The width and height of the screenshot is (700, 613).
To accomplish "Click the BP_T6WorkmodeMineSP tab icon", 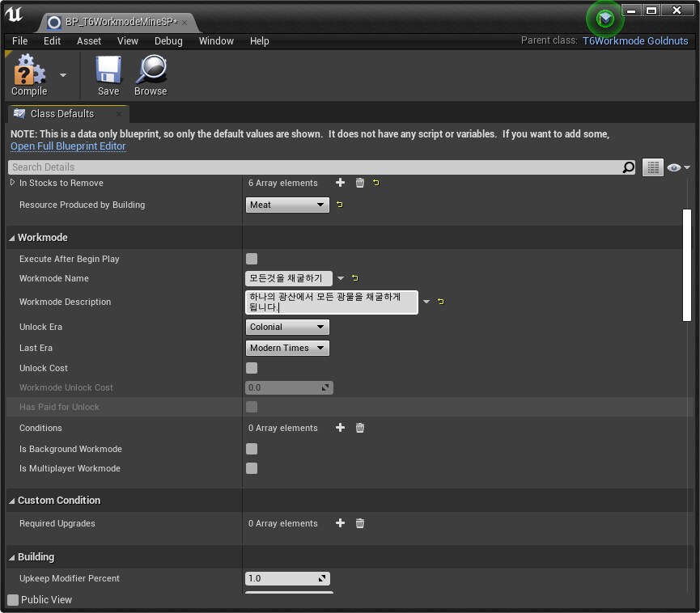I will 54,22.
